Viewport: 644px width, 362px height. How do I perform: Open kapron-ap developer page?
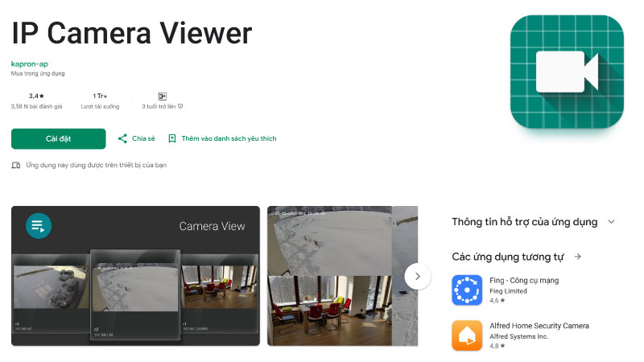tap(30, 64)
